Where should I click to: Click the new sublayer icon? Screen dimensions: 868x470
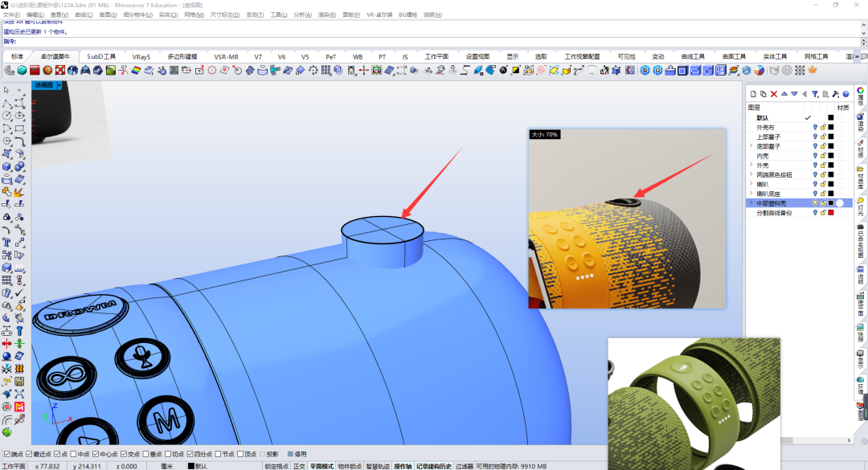tap(764, 94)
